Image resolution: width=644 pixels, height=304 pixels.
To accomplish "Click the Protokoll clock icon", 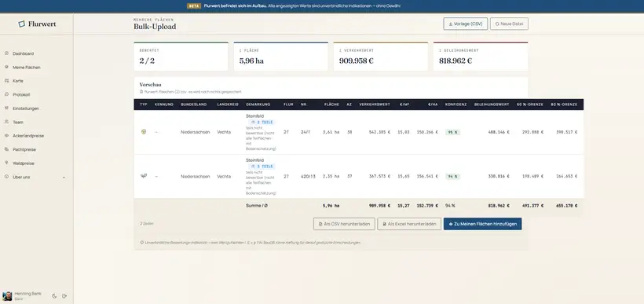I will tap(6, 94).
